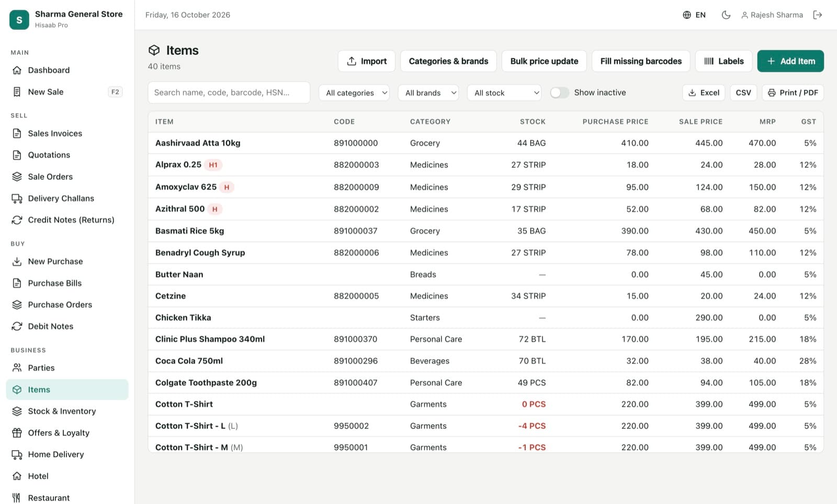
Task: Open the All categories dropdown
Action: click(x=354, y=93)
